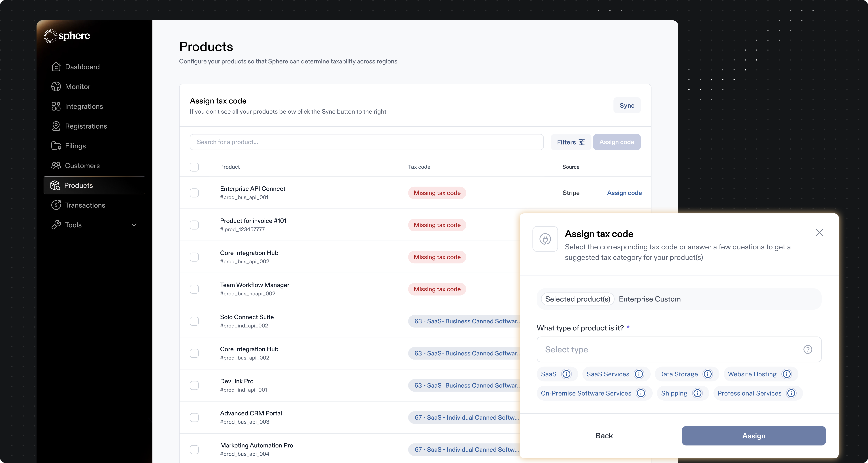
Task: Toggle the select-all checkbox in table header
Action: 194,167
